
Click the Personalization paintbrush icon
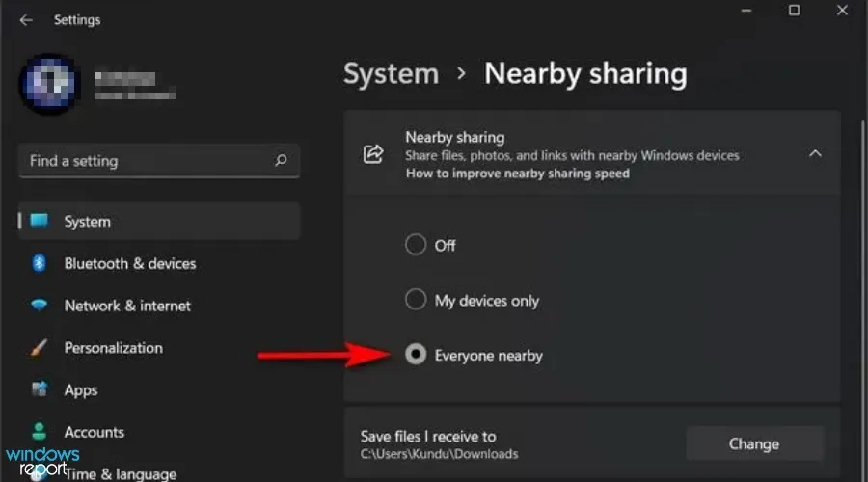[40, 348]
